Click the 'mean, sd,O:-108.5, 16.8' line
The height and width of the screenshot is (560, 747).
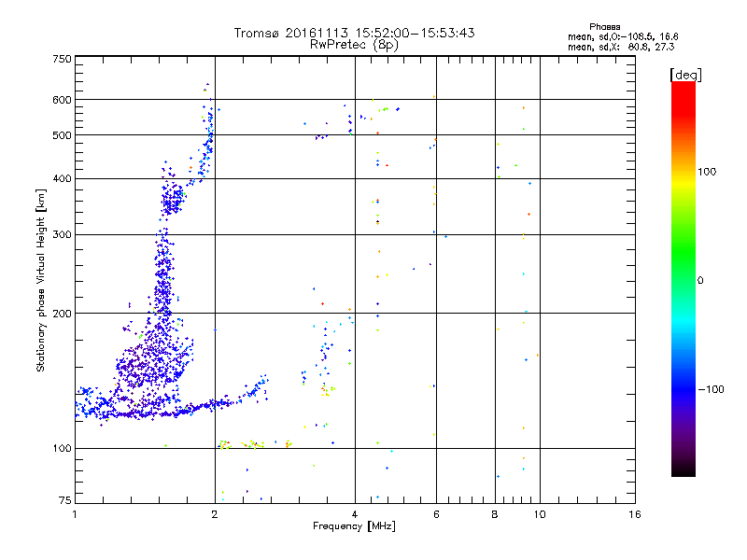point(623,36)
